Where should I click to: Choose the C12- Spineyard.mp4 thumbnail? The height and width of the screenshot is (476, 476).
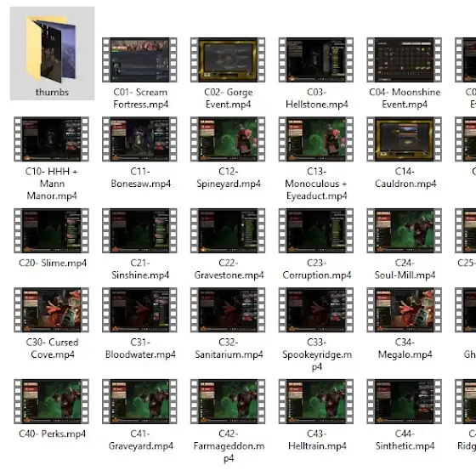tap(228, 139)
